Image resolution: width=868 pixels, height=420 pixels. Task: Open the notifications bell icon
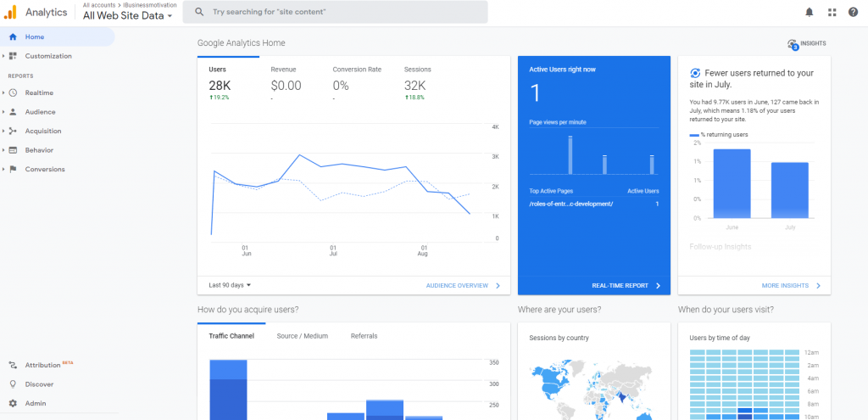coord(810,12)
